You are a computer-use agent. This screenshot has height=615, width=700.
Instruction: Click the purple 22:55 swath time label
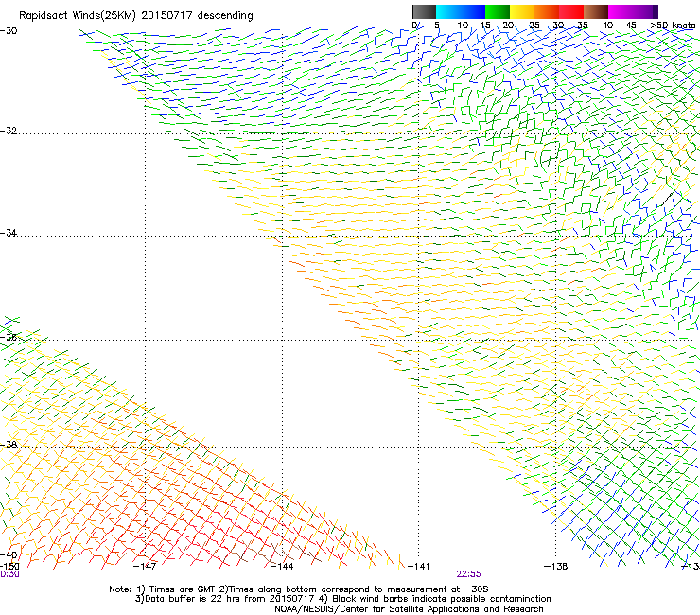click(x=468, y=574)
